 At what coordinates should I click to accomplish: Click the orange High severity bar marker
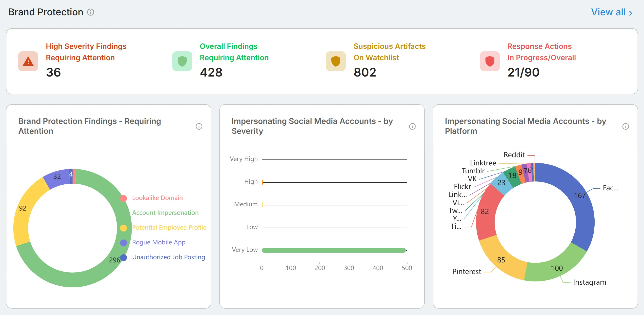[262, 182]
